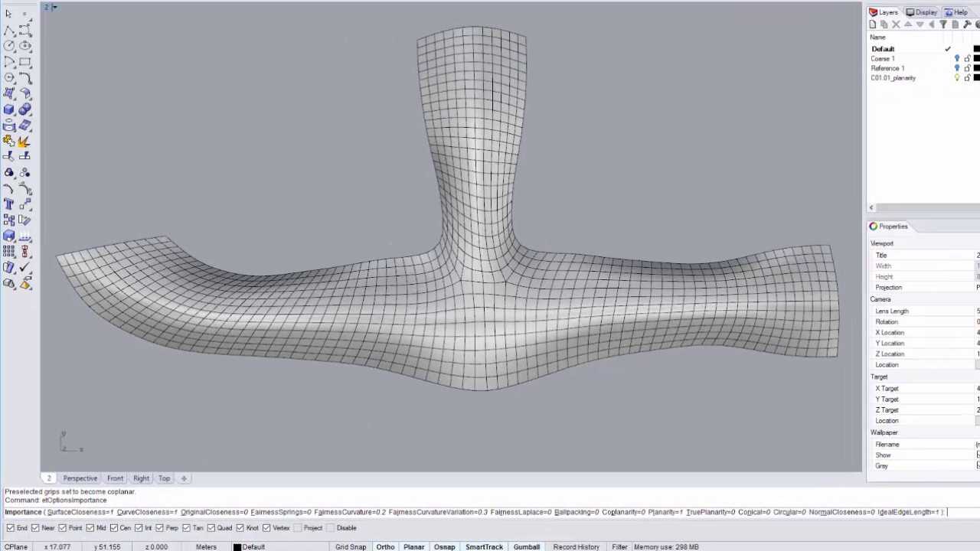Select the arrow pointer tool

[8, 14]
